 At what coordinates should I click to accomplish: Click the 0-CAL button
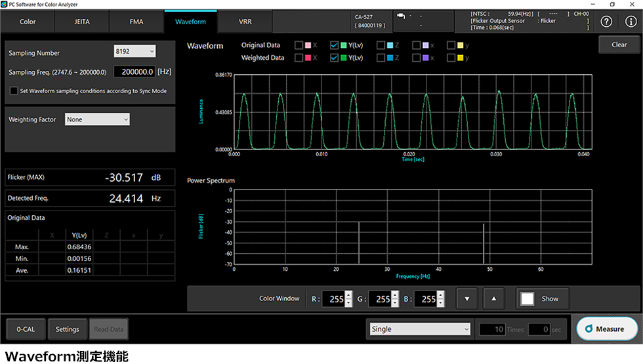[25, 329]
